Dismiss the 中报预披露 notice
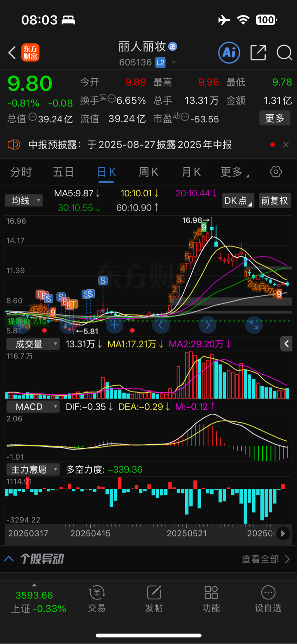 click(x=286, y=145)
